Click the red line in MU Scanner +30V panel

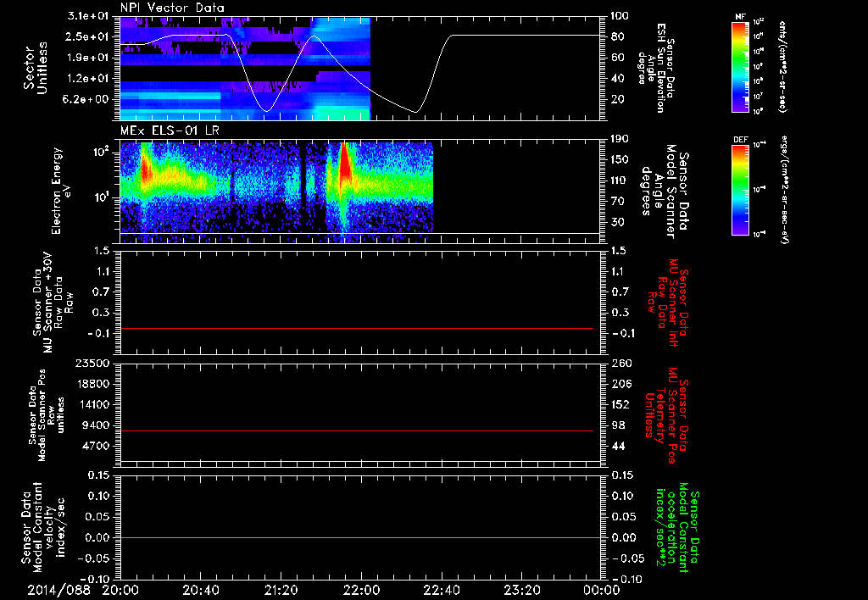(x=357, y=328)
